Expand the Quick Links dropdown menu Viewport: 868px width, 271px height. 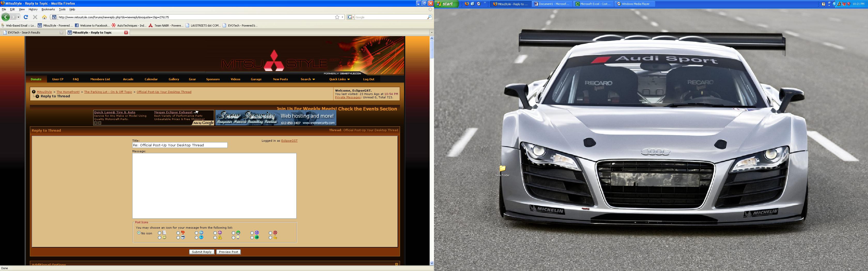point(339,79)
